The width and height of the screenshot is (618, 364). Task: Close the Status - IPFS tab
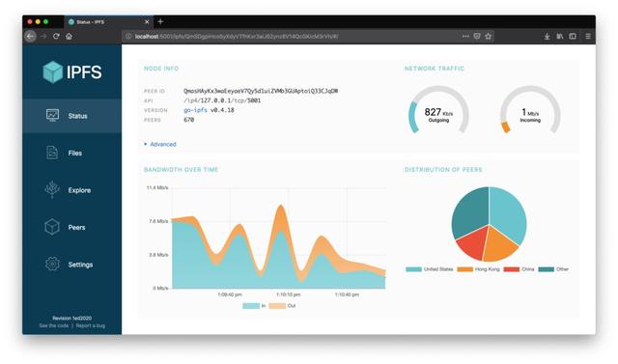coord(147,21)
